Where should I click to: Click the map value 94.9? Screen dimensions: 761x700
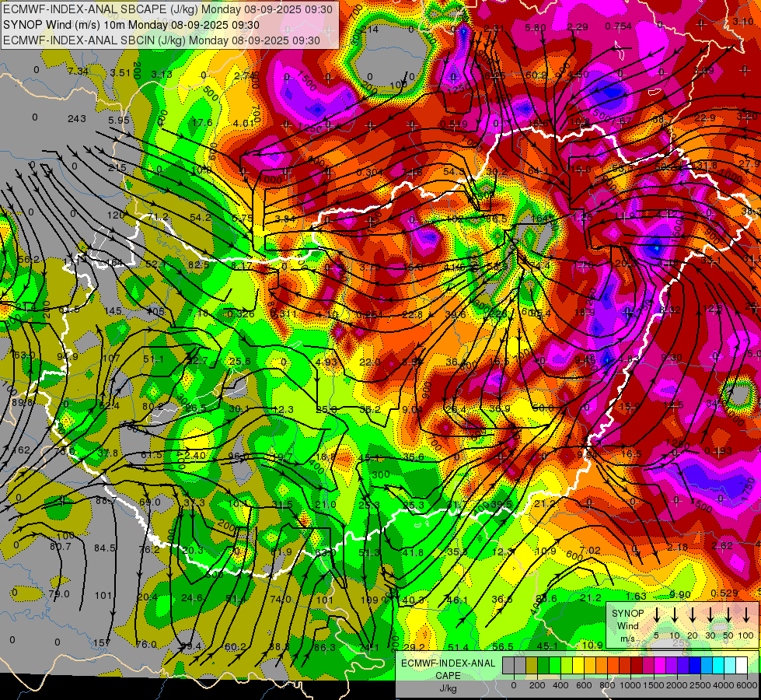[68, 357]
